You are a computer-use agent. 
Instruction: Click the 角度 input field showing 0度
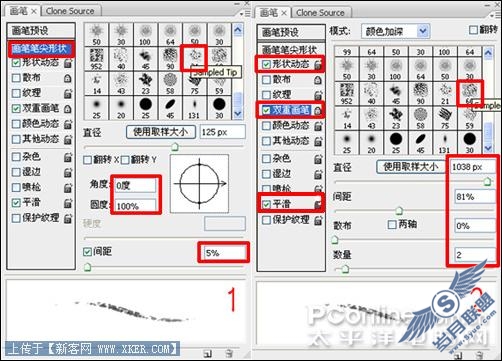point(135,186)
